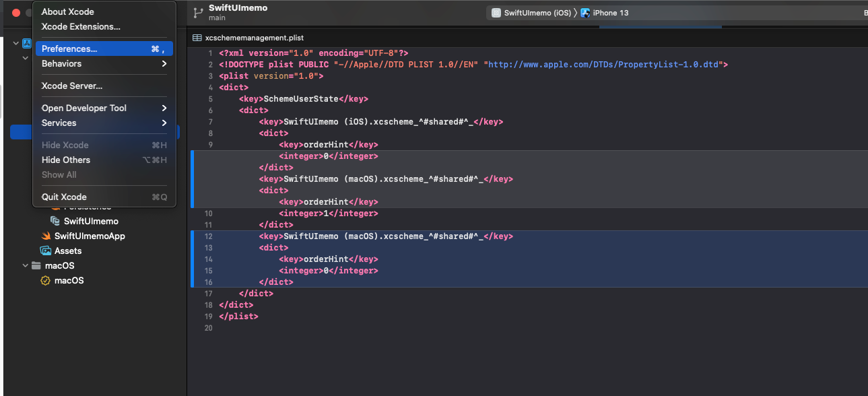Select SwiftUImemo data model file
Image resolution: width=868 pixels, height=396 pixels.
(x=91, y=221)
